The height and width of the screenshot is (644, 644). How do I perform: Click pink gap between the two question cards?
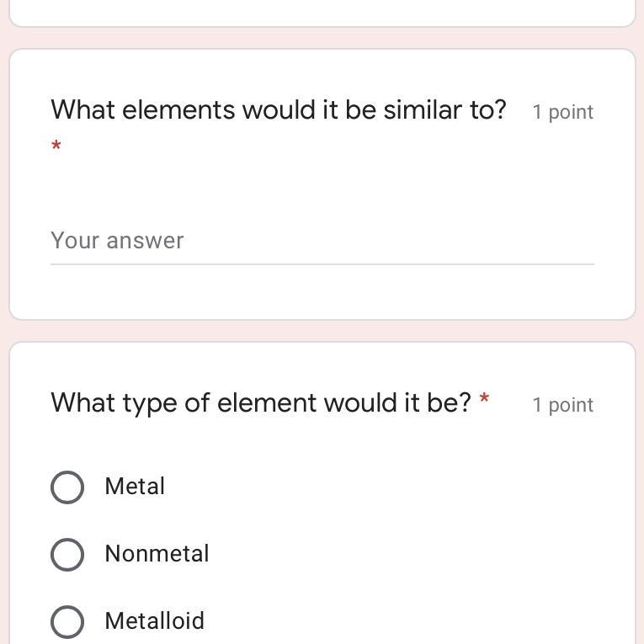[322, 331]
